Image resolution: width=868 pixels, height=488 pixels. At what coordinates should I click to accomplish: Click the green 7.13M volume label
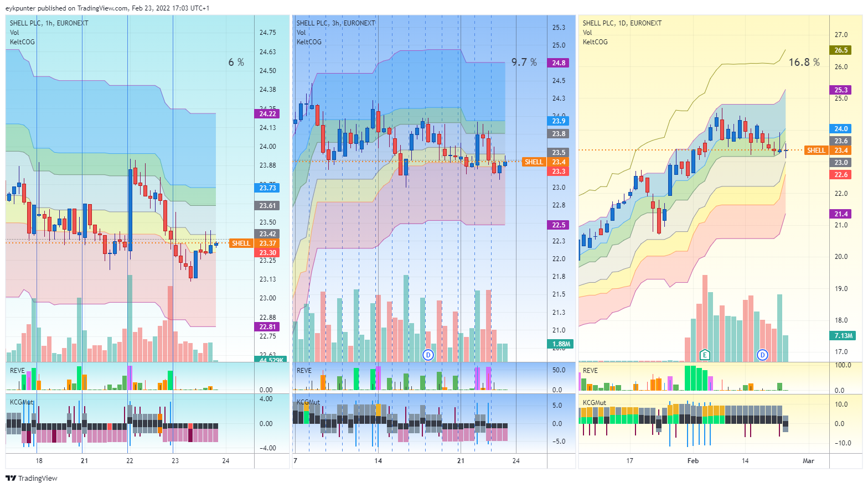coord(843,336)
